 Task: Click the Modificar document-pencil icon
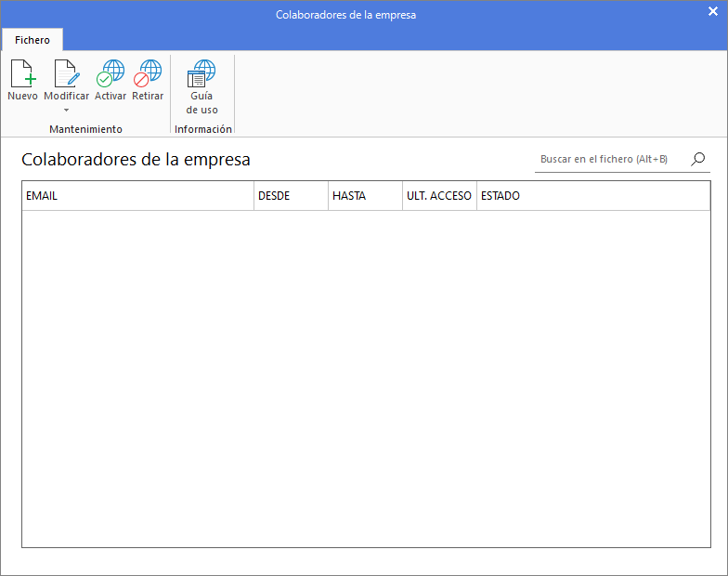click(67, 73)
